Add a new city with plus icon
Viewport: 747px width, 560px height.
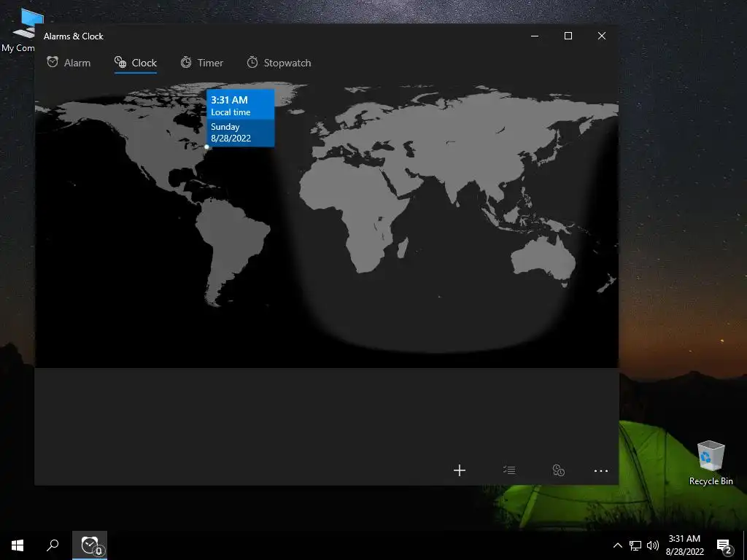pos(460,470)
